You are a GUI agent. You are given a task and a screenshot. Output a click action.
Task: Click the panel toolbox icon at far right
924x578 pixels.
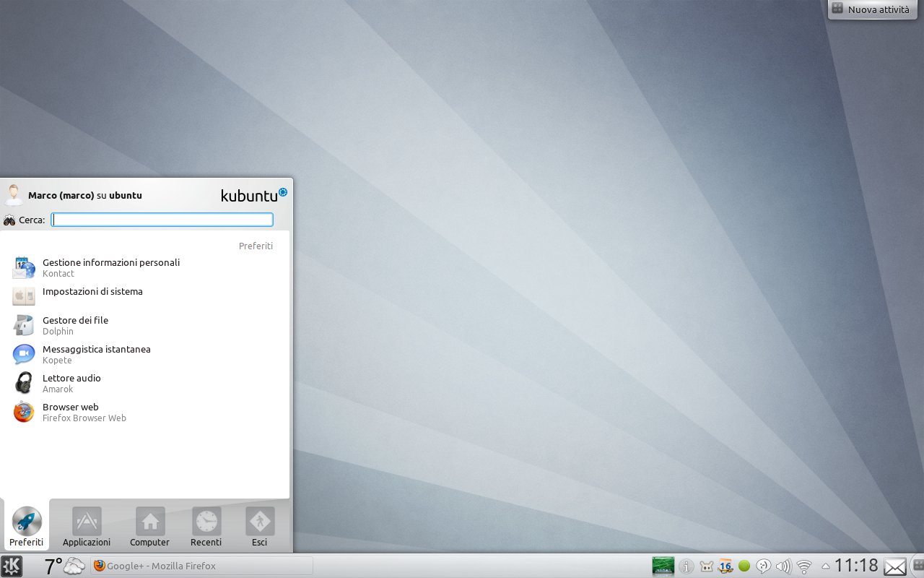pyautogui.click(x=918, y=566)
